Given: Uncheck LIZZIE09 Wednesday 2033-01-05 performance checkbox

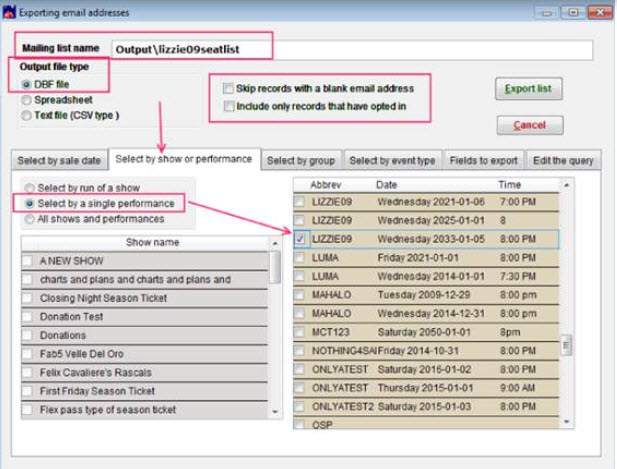Looking at the screenshot, I should pyautogui.click(x=300, y=239).
